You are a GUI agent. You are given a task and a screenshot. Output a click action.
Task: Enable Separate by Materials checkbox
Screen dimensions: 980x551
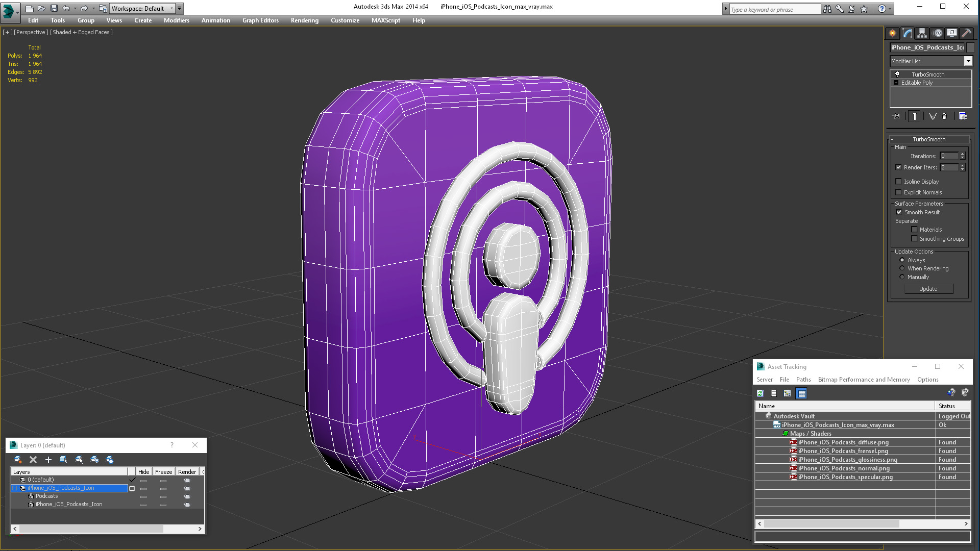[914, 230]
